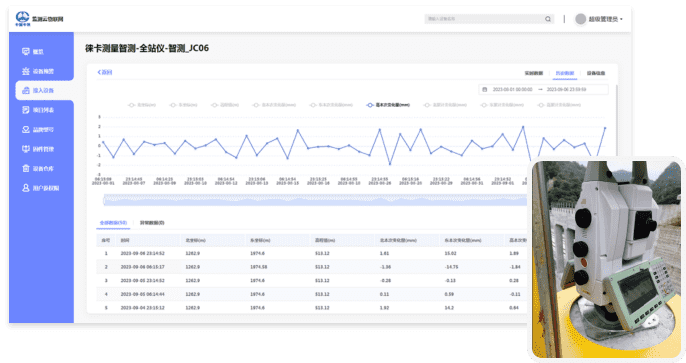
Task: Click the admin user avatar
Action: coord(581,19)
